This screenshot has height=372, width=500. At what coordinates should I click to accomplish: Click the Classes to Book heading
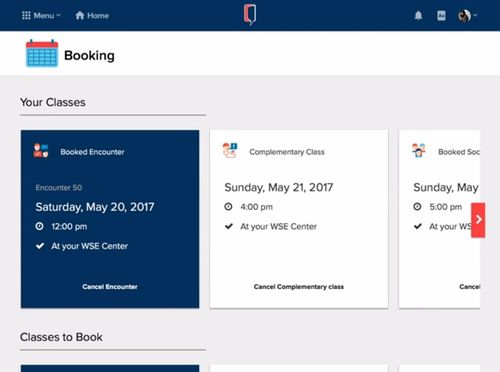coord(61,337)
